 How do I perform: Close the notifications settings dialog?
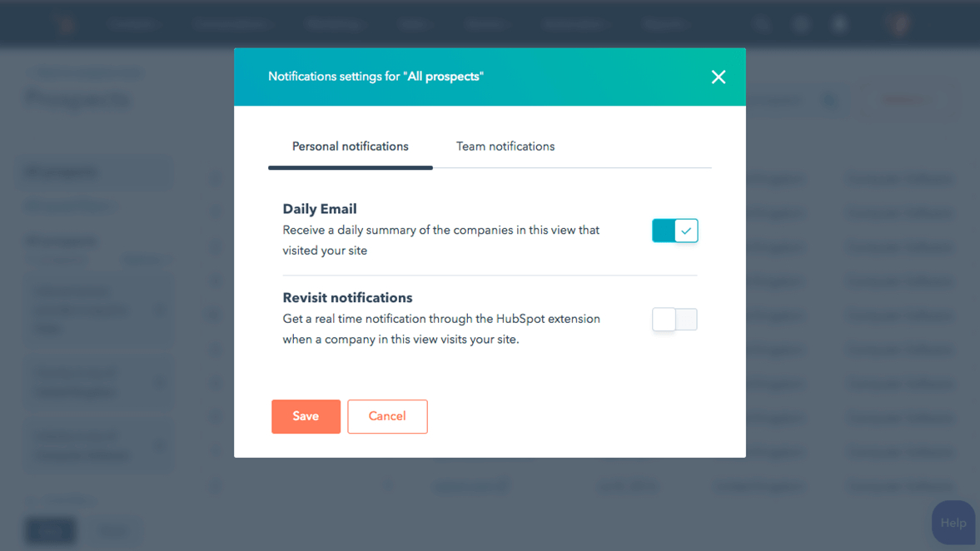[x=718, y=77]
